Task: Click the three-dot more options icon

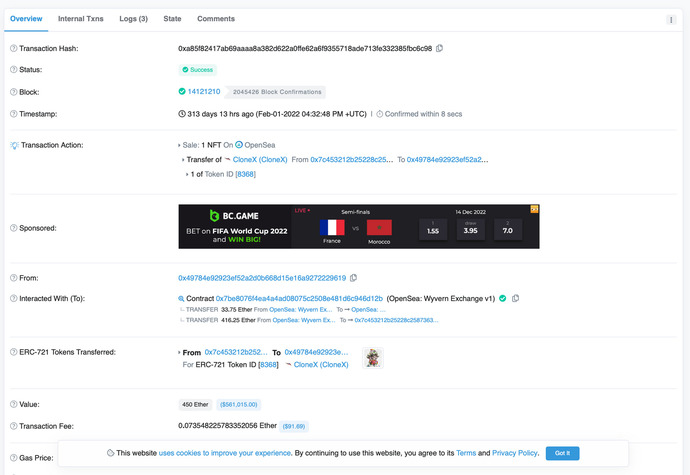Action: (671, 19)
